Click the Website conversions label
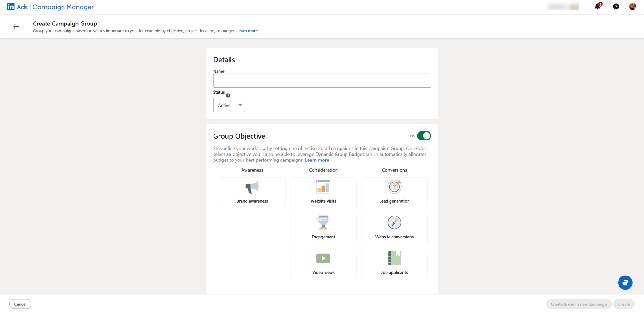The height and width of the screenshot is (312, 644). click(394, 237)
